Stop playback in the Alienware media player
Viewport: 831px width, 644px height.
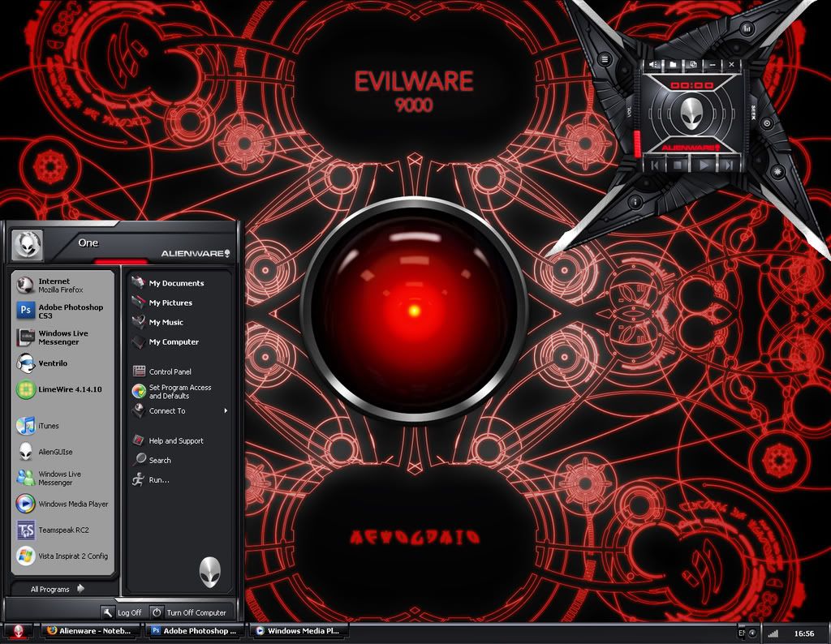pos(679,165)
